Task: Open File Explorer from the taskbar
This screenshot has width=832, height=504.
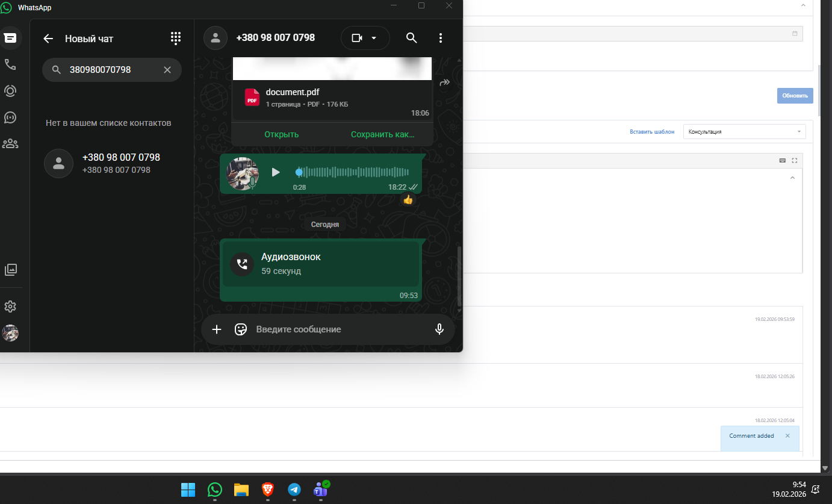Action: pyautogui.click(x=241, y=490)
